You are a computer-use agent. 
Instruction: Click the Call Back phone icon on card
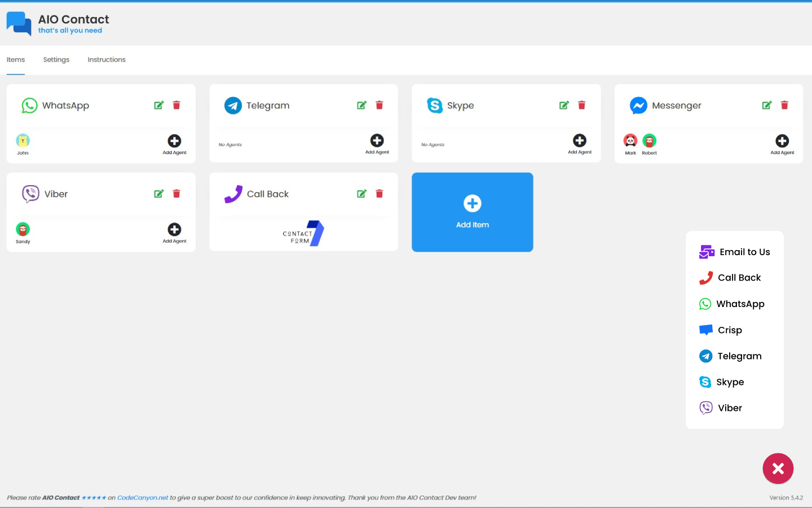[233, 194]
